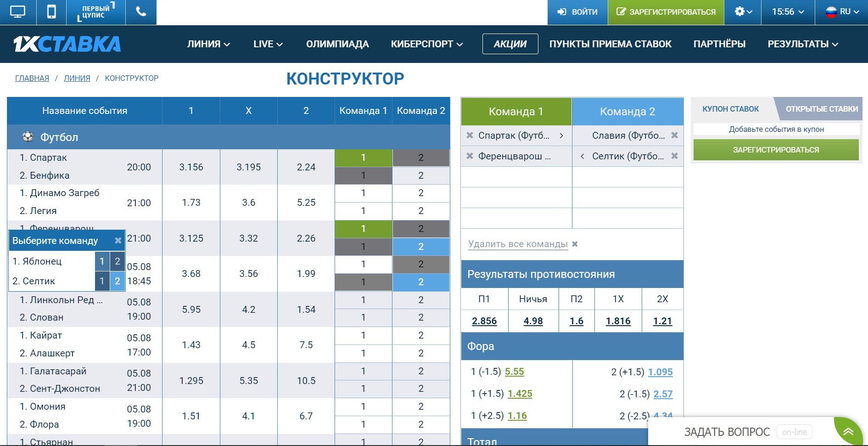Close the Выберите команду popup
This screenshot has height=446, width=868.
coord(118,241)
